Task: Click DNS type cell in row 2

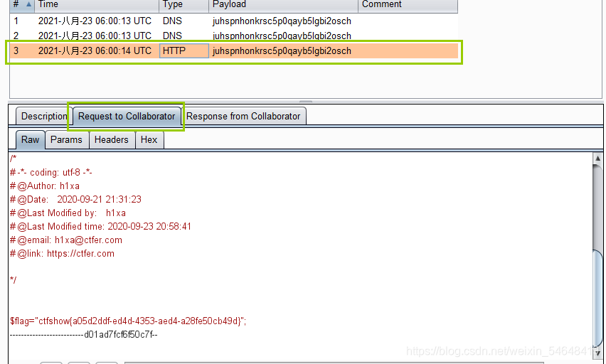Action: point(184,36)
